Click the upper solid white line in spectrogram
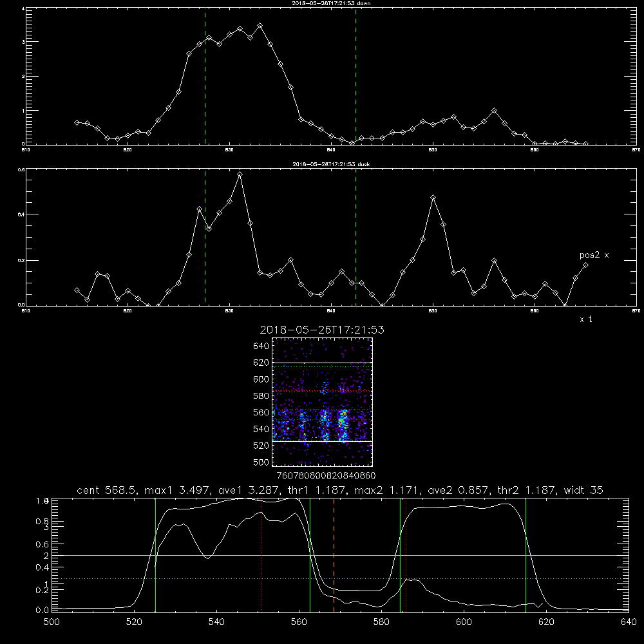The image size is (644, 644). [x=323, y=363]
